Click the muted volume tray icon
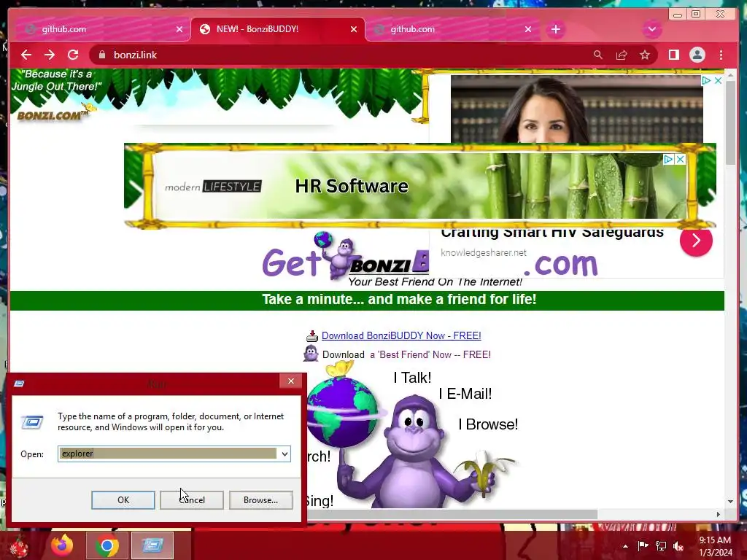747x560 pixels. (x=678, y=545)
